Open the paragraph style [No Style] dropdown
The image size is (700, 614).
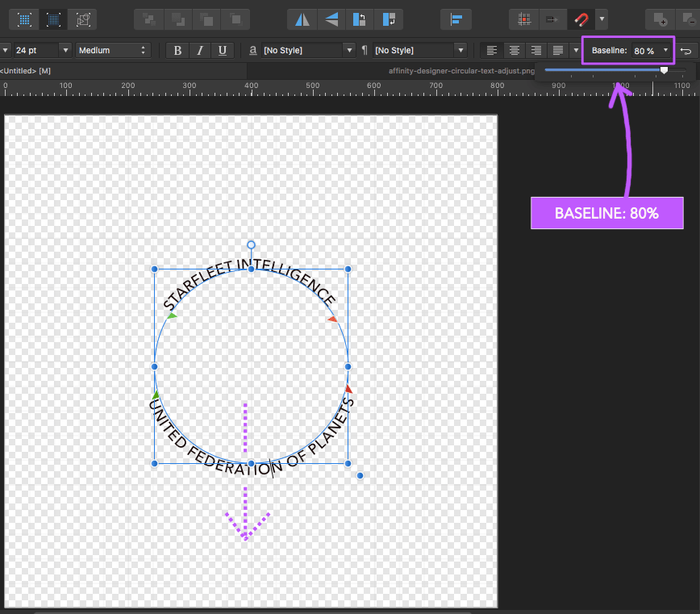pyautogui.click(x=460, y=50)
